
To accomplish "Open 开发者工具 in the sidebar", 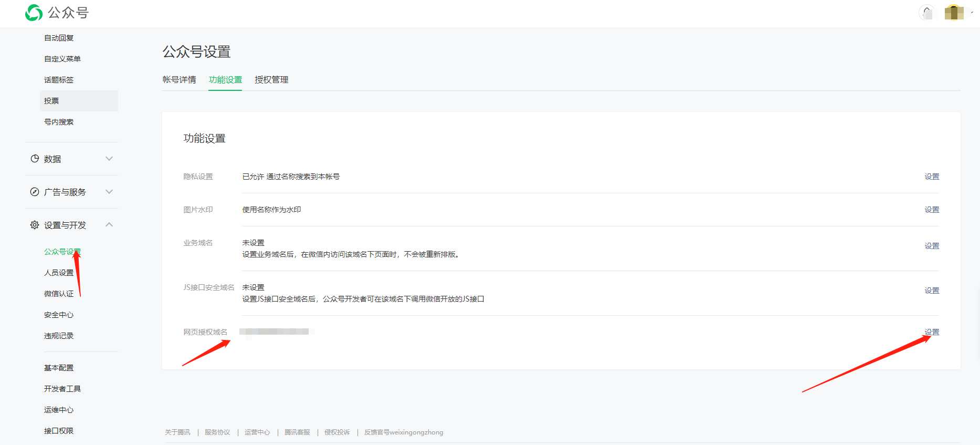I will point(62,389).
